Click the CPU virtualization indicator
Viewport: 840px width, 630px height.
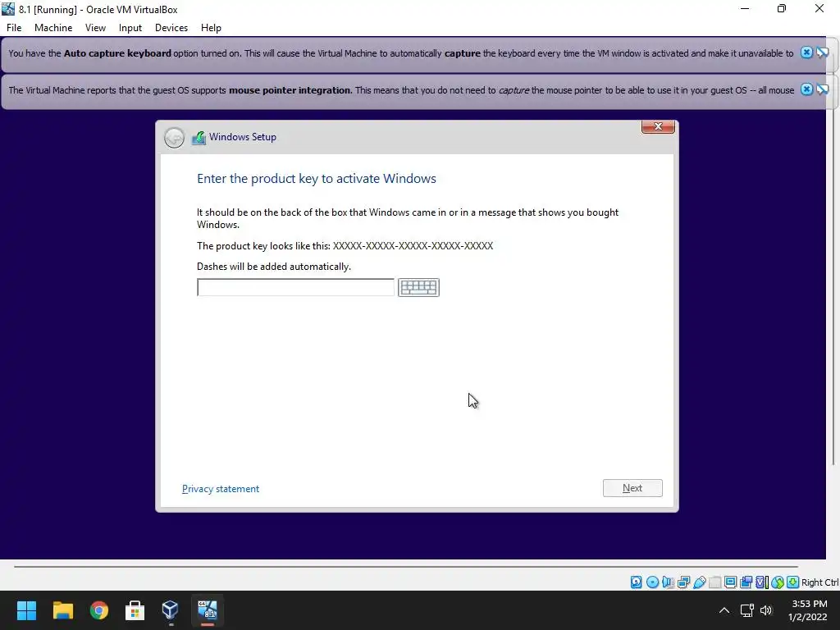762,582
